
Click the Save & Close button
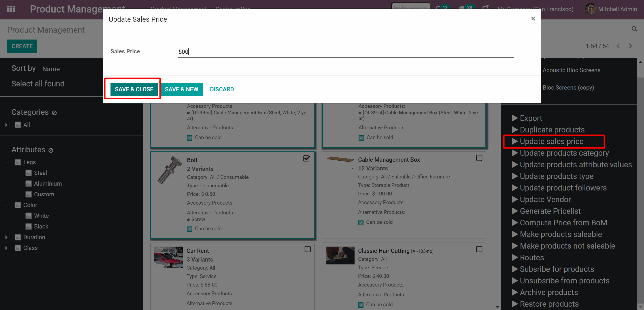[x=134, y=89]
